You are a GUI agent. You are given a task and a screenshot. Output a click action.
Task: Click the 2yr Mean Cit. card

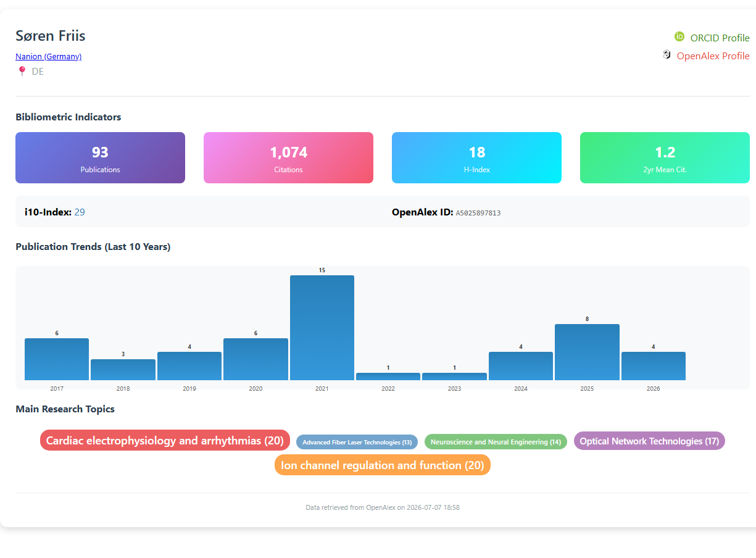pos(665,158)
